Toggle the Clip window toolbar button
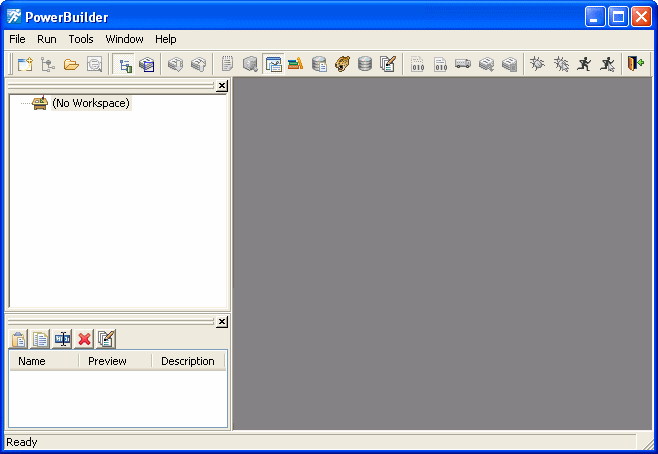Screen dimensions: 658x454 273,64
